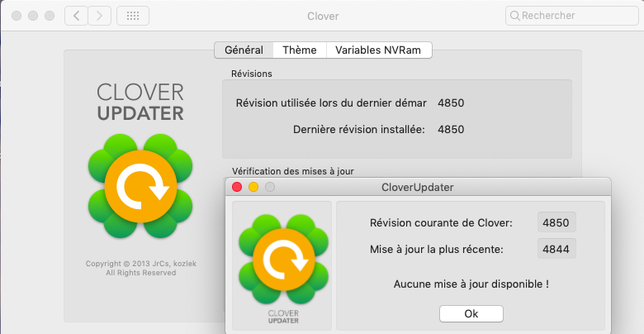The width and height of the screenshot is (644, 334).
Task: Close the CloverUpdater dialog with red button
Action: [x=237, y=187]
